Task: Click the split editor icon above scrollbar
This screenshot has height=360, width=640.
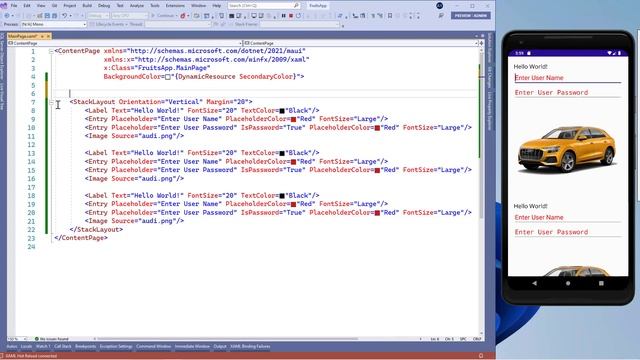Action: 481,43
